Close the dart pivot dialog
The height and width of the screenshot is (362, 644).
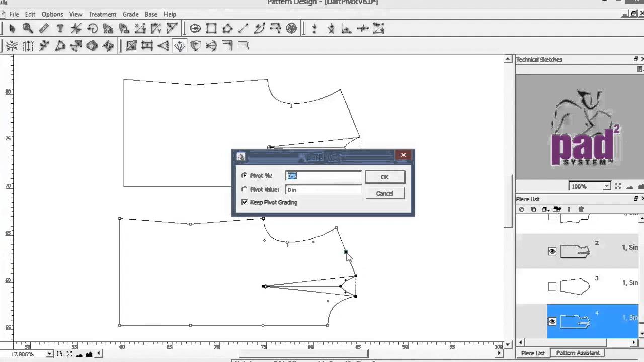click(x=404, y=155)
